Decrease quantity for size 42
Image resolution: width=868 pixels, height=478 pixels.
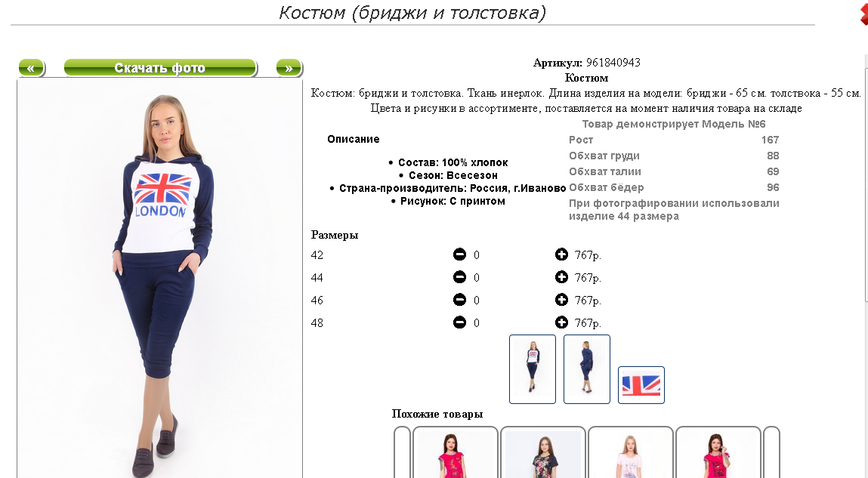pyautogui.click(x=459, y=254)
